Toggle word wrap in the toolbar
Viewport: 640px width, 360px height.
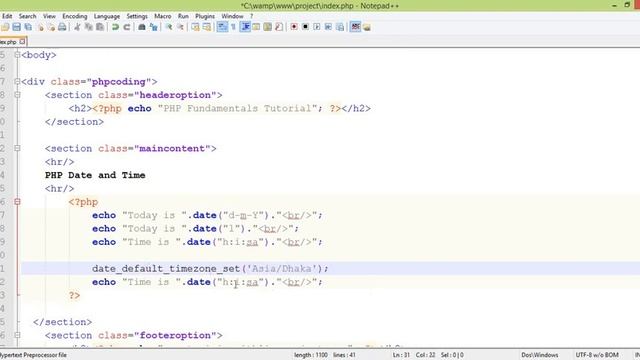click(x=222, y=27)
